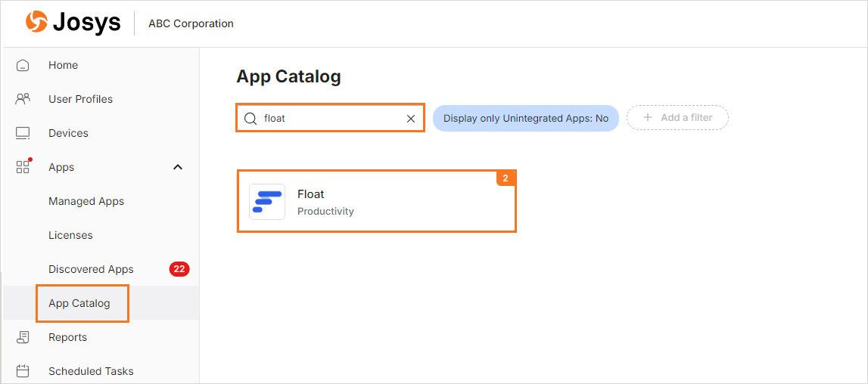Select App Catalog in sidebar
The width and height of the screenshot is (868, 384).
[x=79, y=303]
